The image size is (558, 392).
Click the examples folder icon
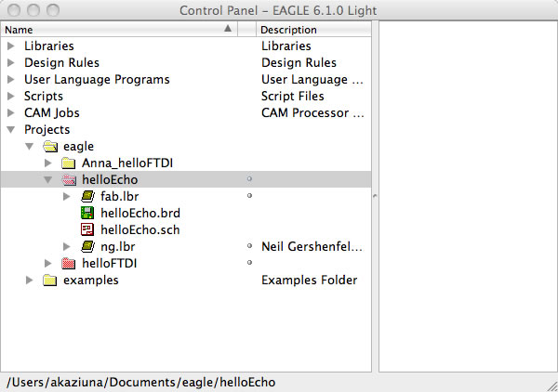(x=50, y=280)
